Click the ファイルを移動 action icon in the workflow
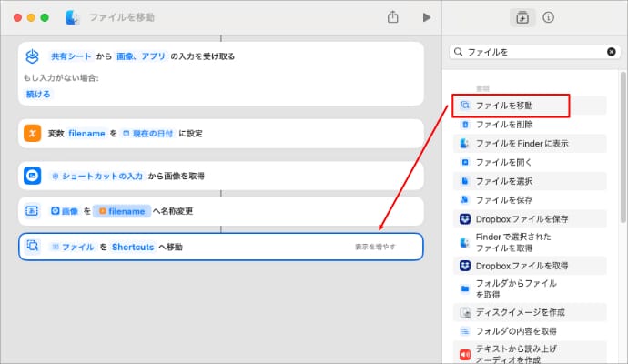This screenshot has width=628, height=364. click(x=32, y=246)
